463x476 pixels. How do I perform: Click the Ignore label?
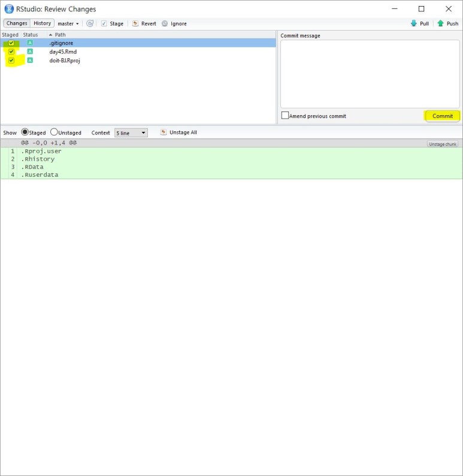pyautogui.click(x=178, y=23)
